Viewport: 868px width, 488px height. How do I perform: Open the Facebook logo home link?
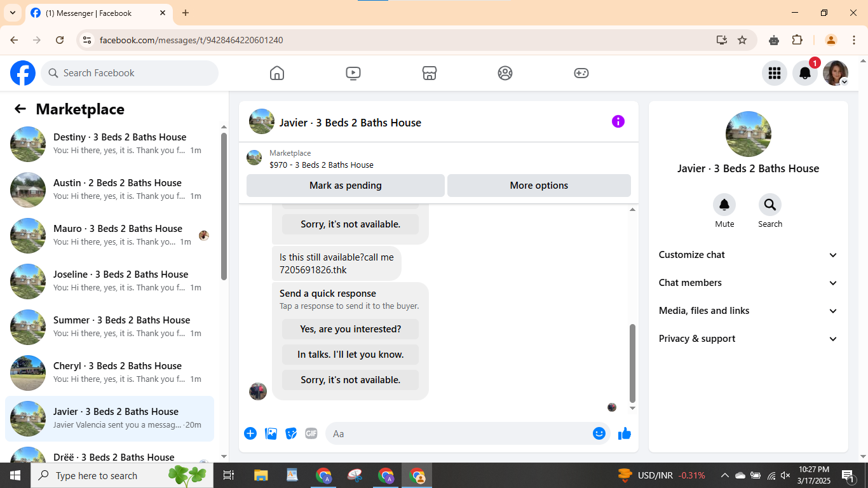[x=23, y=73]
